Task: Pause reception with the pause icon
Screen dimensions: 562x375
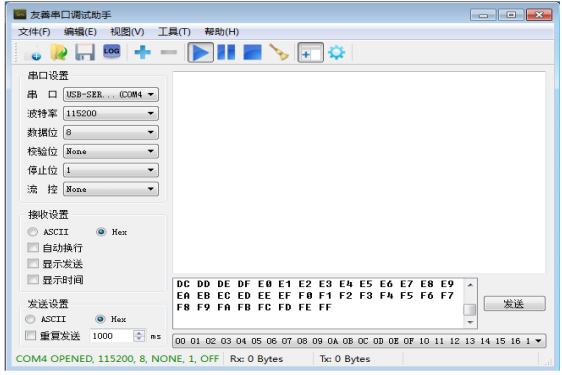Action: coord(227,52)
